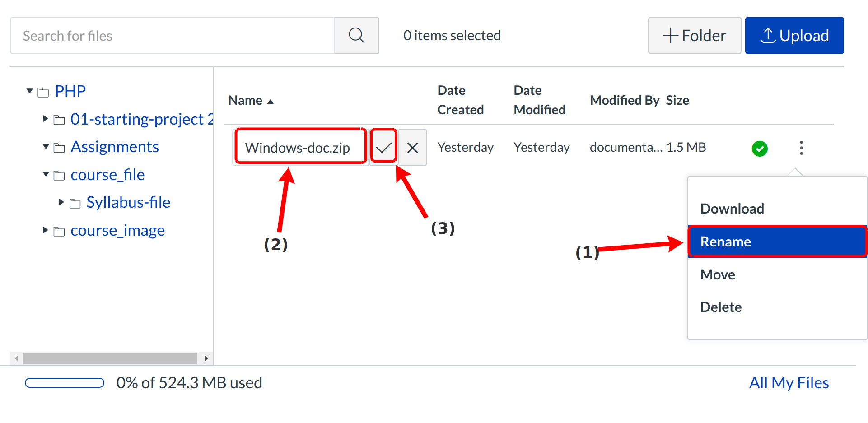Expand the 01-starting-project folder arrow
This screenshot has width=868, height=423.
tap(45, 119)
